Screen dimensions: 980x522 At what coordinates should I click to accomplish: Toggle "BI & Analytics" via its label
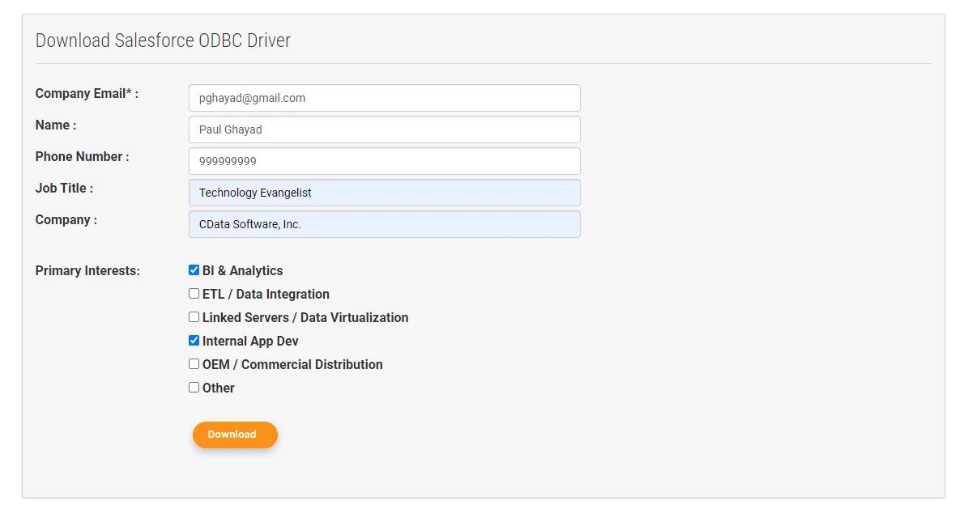click(242, 269)
